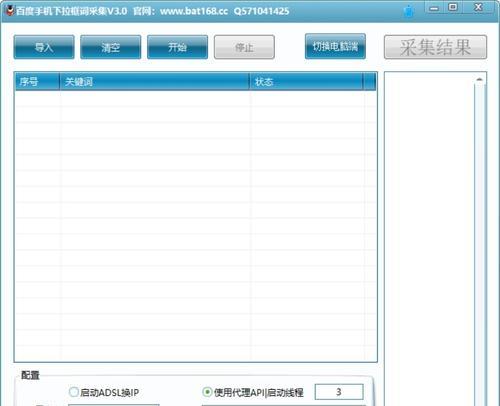Open the 采集结果 results button
The width and height of the screenshot is (500, 406).
(435, 47)
